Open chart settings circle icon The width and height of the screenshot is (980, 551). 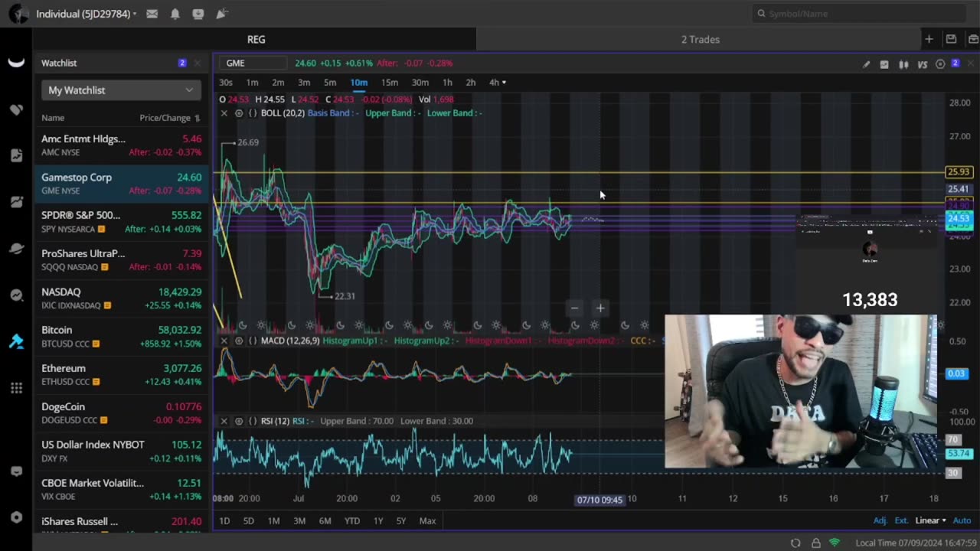point(940,64)
